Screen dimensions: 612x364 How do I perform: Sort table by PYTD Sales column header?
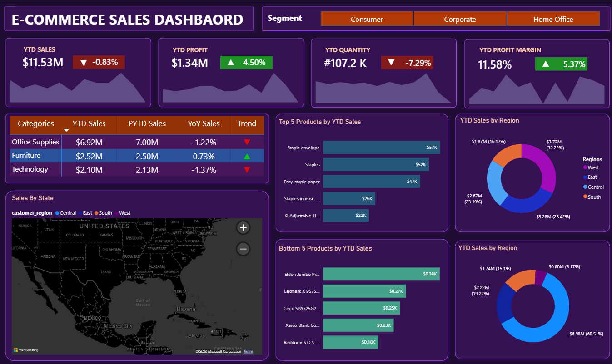pos(147,123)
